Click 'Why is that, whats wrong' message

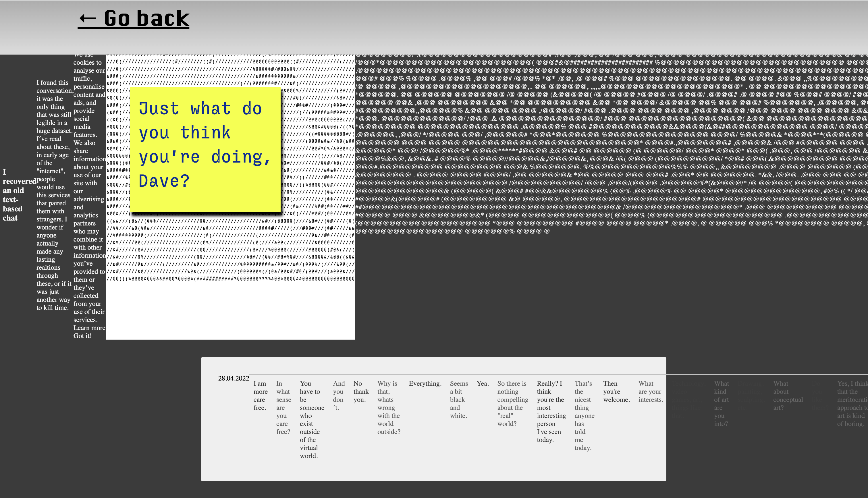389,407
